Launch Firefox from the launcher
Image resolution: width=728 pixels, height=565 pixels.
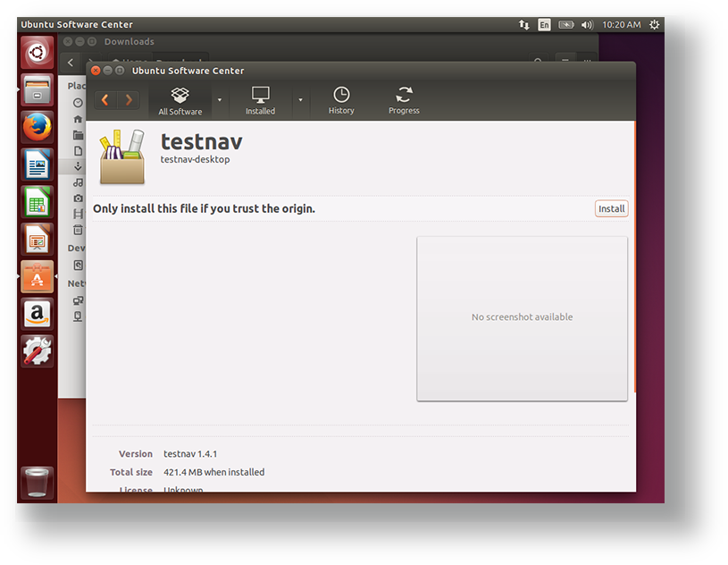point(38,127)
